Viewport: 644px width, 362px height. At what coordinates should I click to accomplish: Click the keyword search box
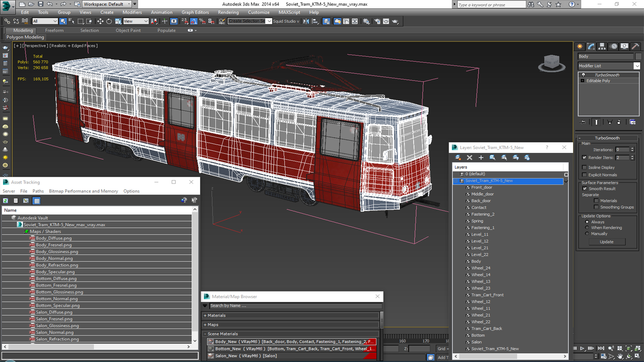[491, 4]
